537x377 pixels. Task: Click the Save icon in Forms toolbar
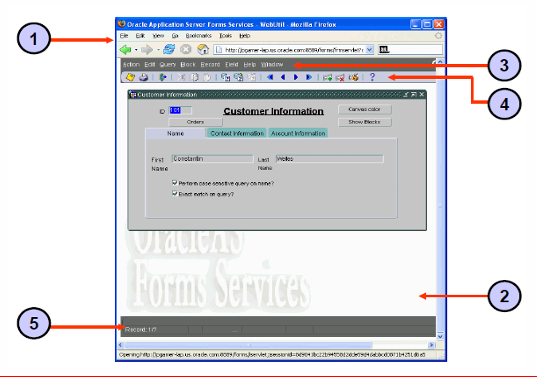[x=130, y=77]
